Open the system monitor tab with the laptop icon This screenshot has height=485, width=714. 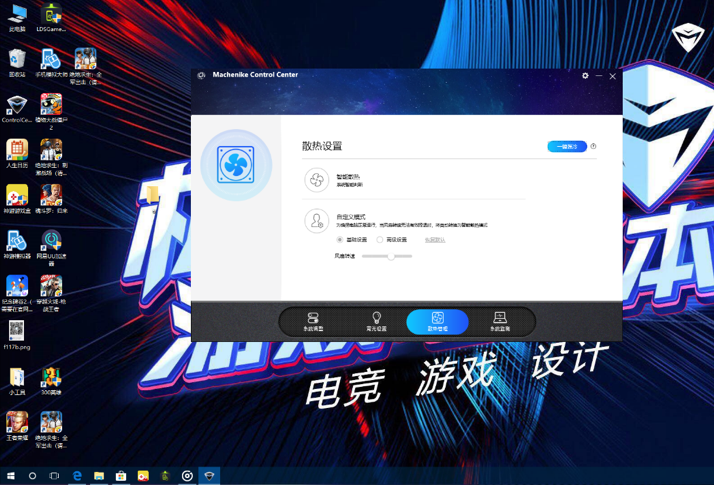500,322
